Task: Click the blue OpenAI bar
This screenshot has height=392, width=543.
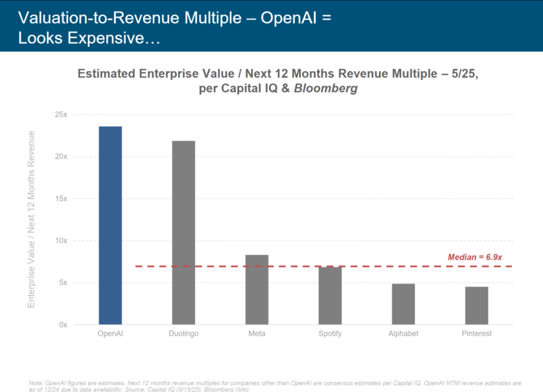Action: pyautogui.click(x=110, y=225)
